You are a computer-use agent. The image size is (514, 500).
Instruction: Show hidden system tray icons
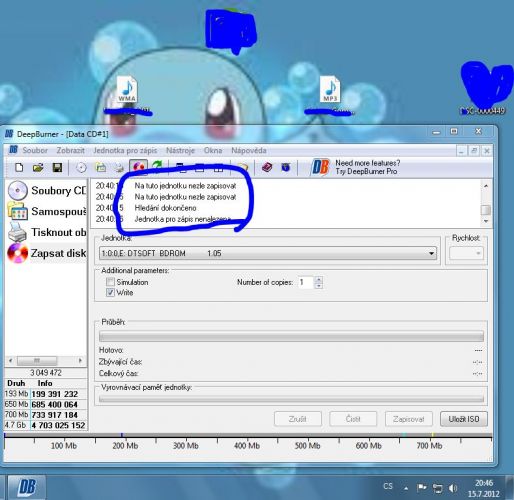coord(406,488)
